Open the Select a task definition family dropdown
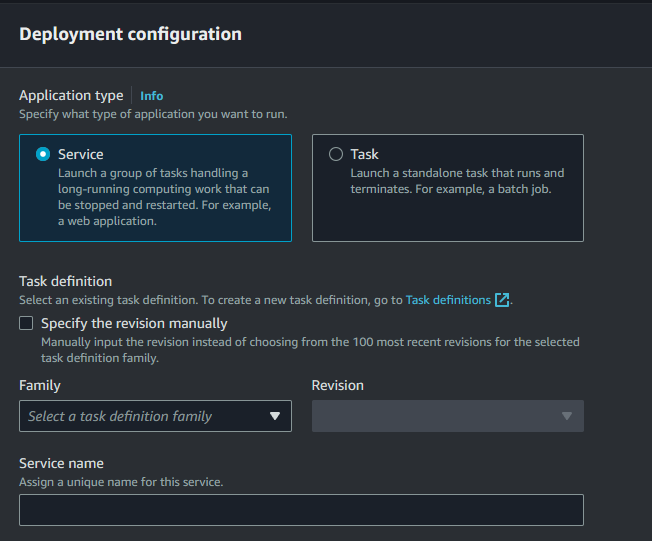The height and width of the screenshot is (541, 652). [x=156, y=416]
